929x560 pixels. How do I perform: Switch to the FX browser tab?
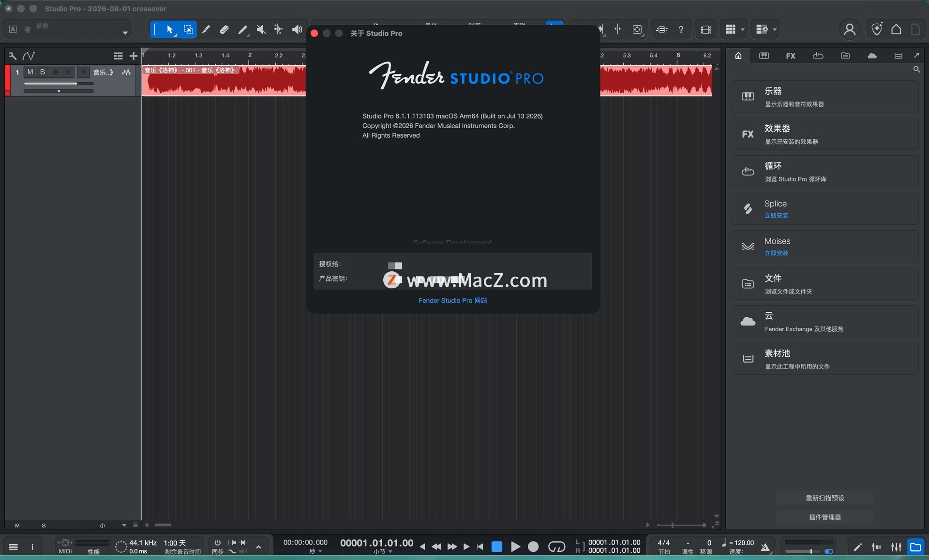click(791, 56)
